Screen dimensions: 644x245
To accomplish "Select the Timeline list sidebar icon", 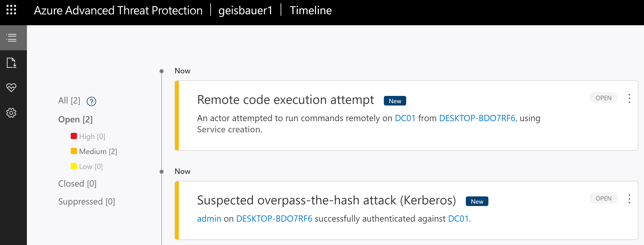I will 11,38.
